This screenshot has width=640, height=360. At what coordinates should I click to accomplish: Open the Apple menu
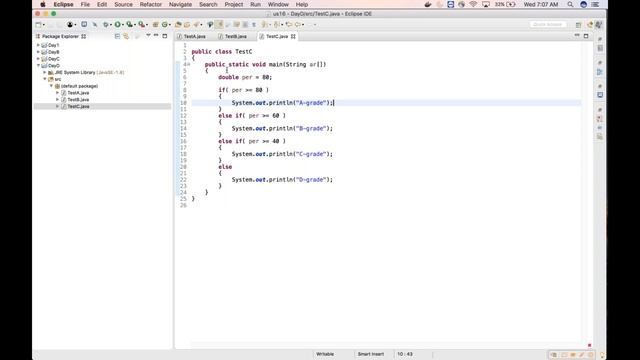(x=42, y=4)
